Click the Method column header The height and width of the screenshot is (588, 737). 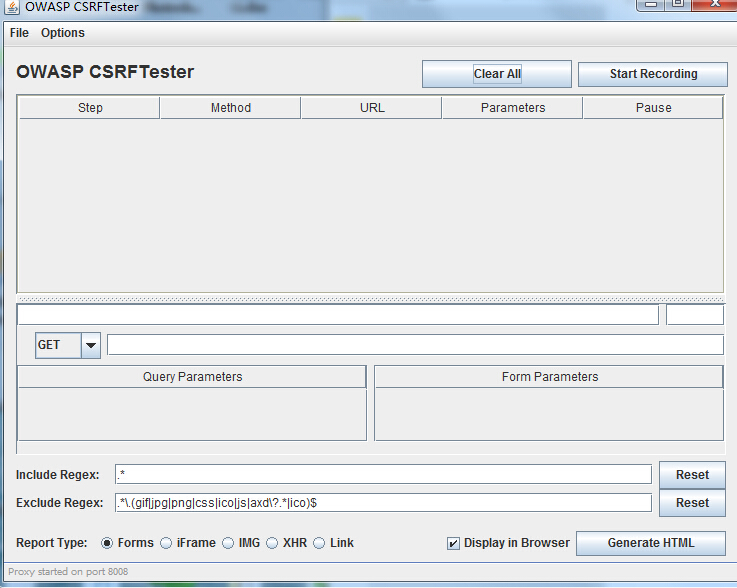click(x=230, y=108)
